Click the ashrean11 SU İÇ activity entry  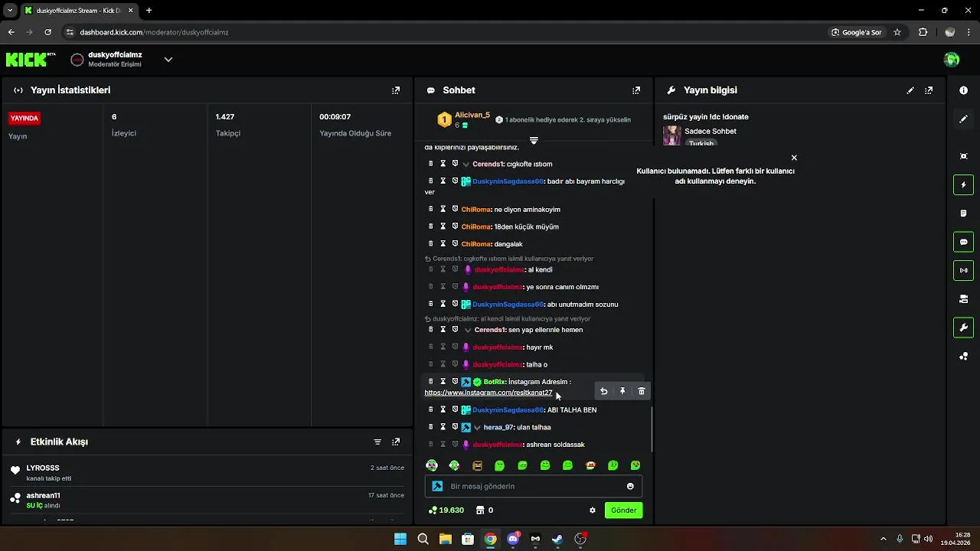coord(207,500)
